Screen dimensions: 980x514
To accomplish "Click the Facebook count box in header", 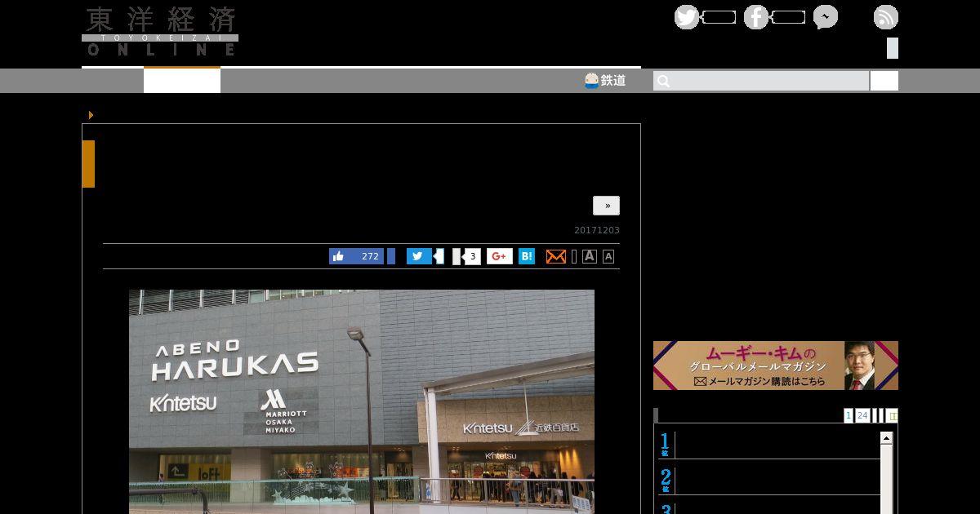I will (788, 17).
